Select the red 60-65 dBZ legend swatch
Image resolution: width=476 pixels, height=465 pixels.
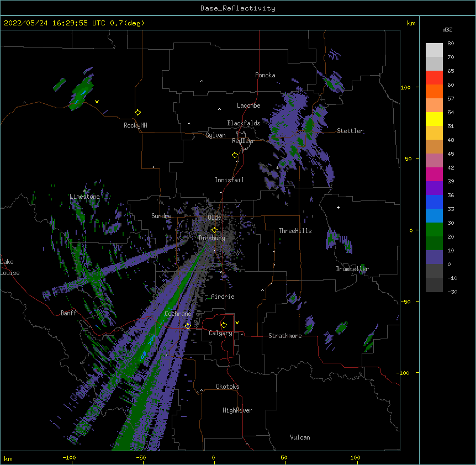coord(434,78)
